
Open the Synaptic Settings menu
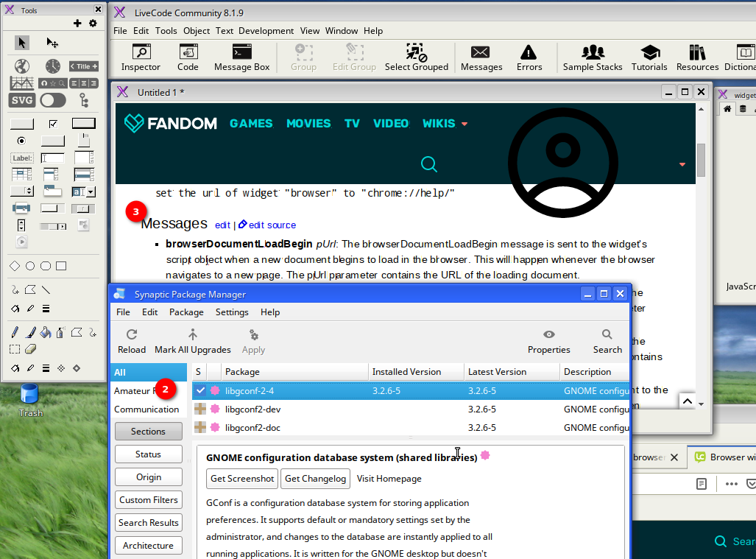coord(232,312)
